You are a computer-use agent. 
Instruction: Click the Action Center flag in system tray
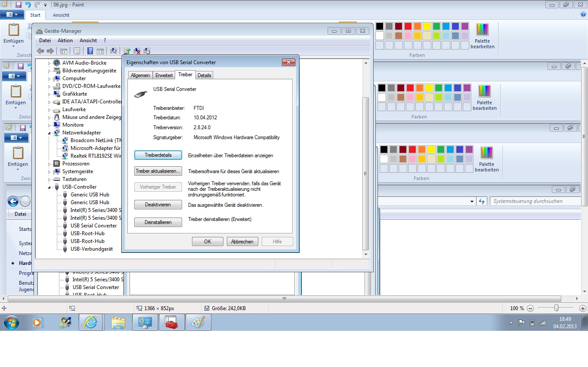coord(521,322)
